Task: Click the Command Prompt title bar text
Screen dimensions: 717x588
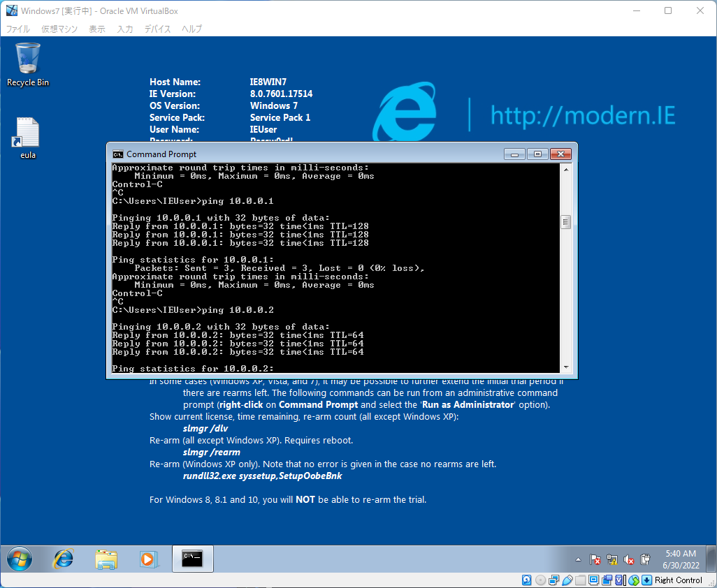Action: 161,154
